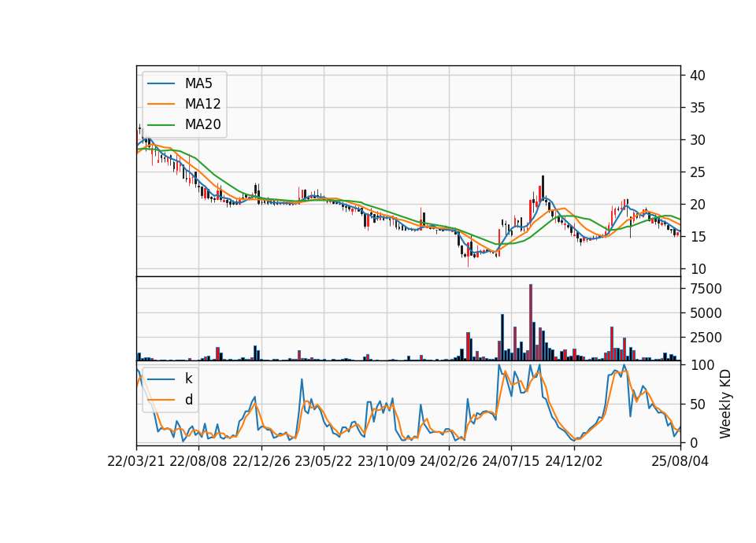Click the MA5 legend label
Image resolution: width=756 pixels, height=543 pixels.
coord(198,83)
